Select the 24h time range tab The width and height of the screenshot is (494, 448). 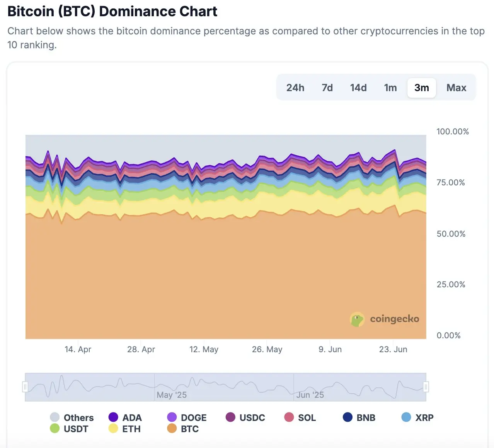tap(295, 88)
